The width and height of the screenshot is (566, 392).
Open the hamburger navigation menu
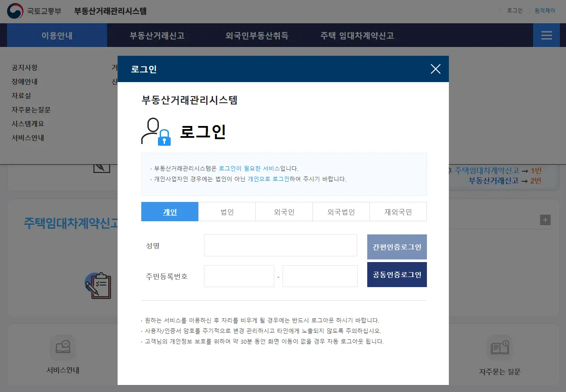click(546, 35)
